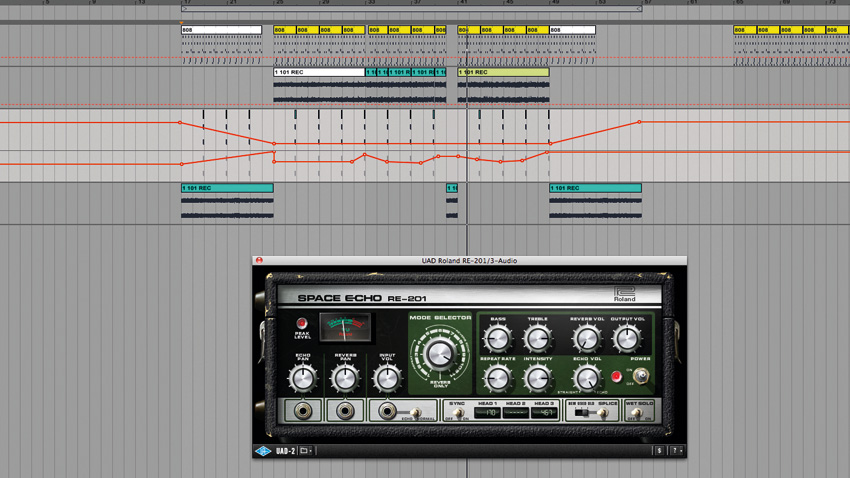Click the loop brace end handle

click(x=639, y=9)
